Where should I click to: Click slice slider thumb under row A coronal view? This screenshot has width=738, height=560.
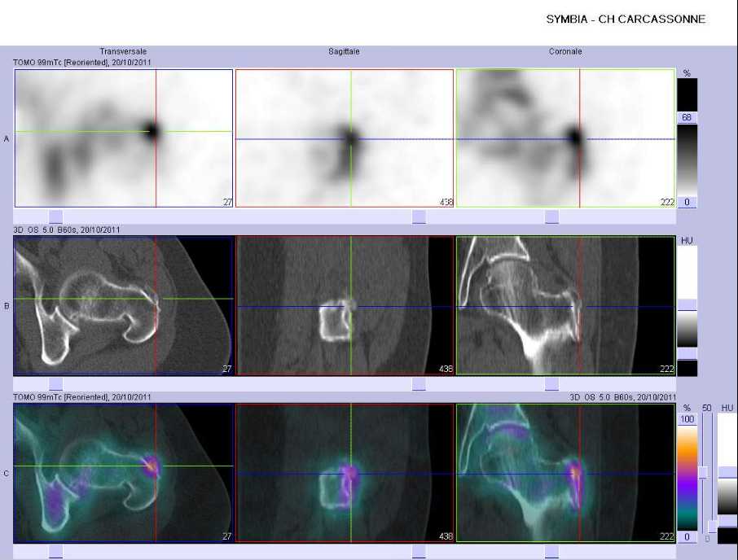click(x=551, y=217)
